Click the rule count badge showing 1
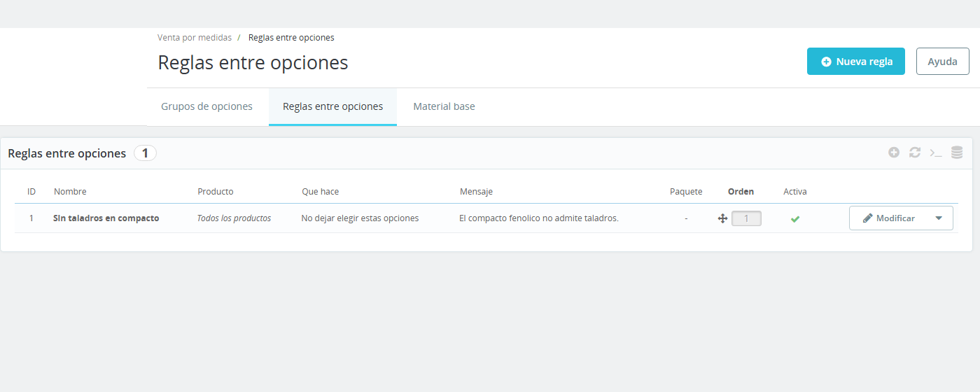This screenshot has height=392, width=980. point(145,153)
